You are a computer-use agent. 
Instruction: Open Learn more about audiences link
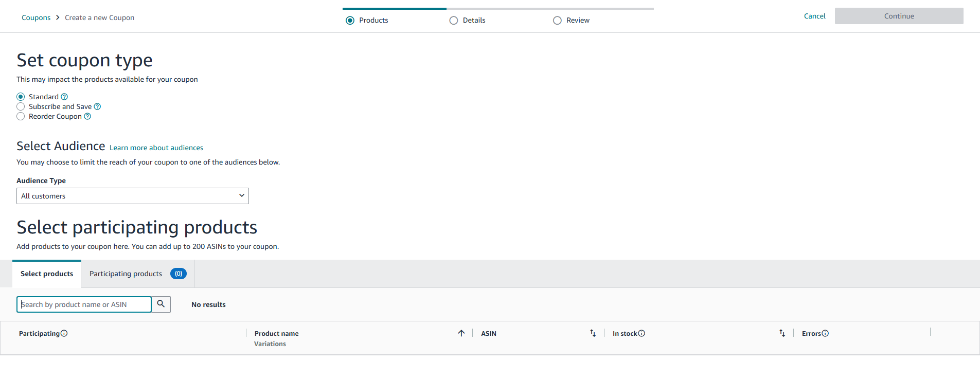pos(156,148)
